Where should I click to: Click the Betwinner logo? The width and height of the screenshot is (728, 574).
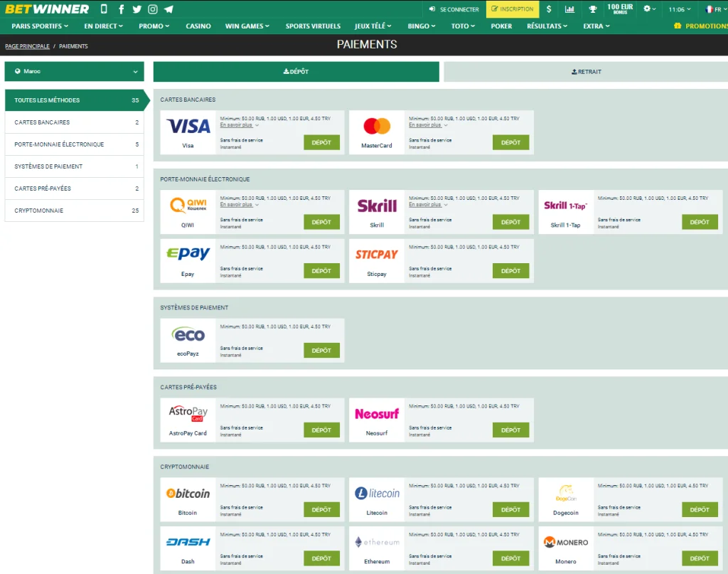47,9
